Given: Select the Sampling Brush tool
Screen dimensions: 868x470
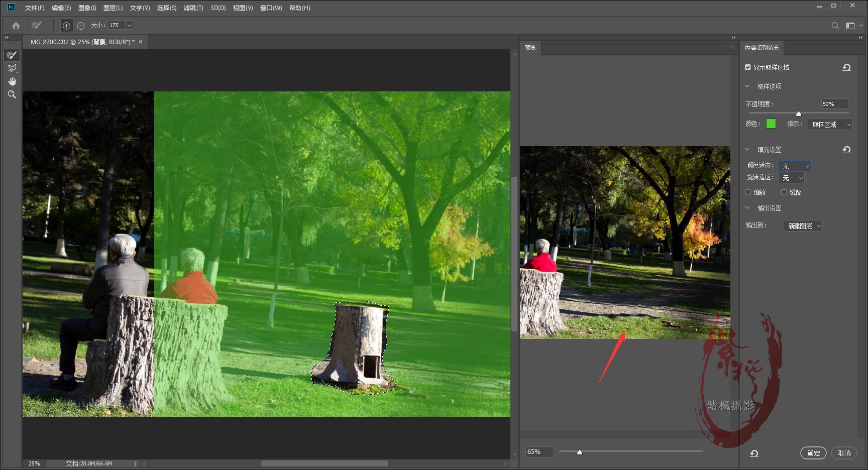Looking at the screenshot, I should (12, 55).
